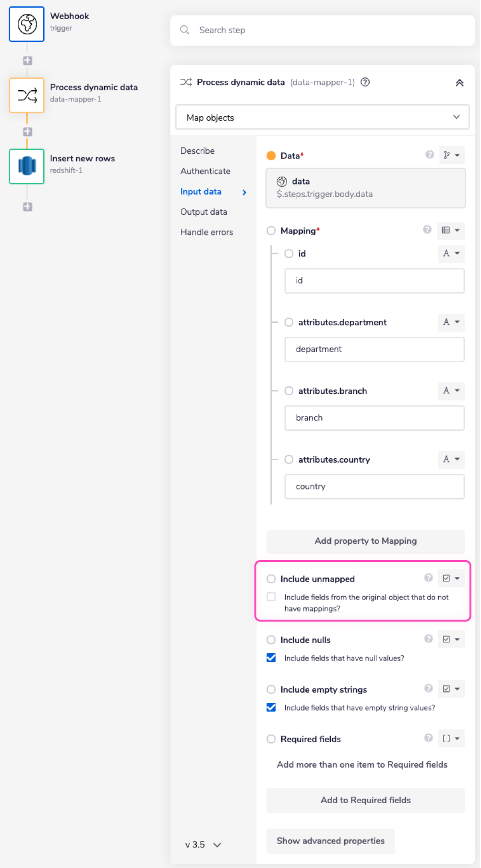This screenshot has width=481, height=868.
Task: Go to the Handle errors tab
Action: (x=206, y=232)
